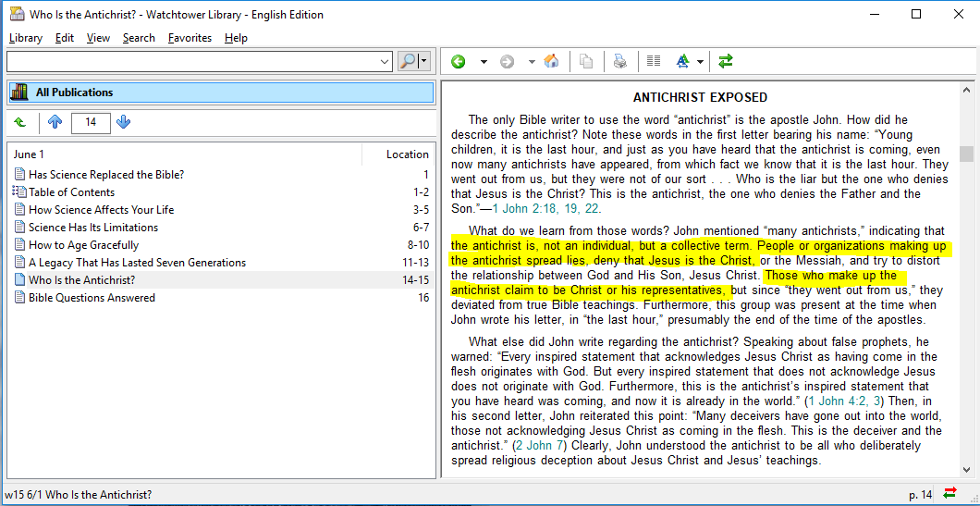The width and height of the screenshot is (980, 506).
Task: Click the green sync arrows toolbar icon
Action: (x=726, y=62)
